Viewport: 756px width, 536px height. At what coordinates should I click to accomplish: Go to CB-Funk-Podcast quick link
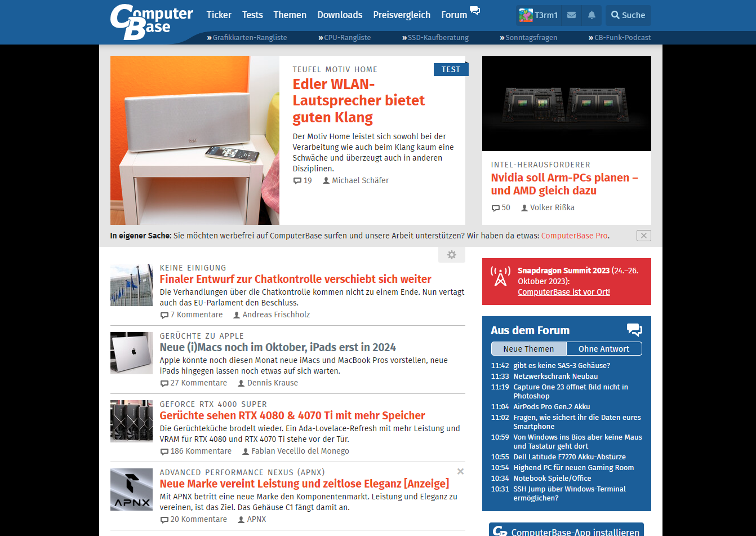[620, 38]
